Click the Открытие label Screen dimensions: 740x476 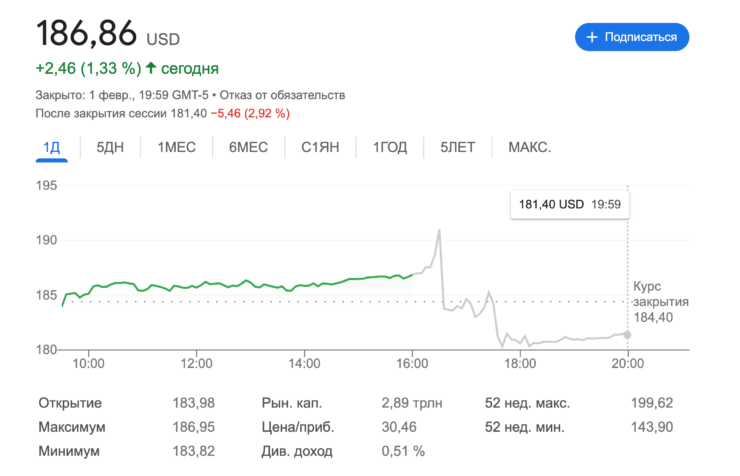pos(70,403)
